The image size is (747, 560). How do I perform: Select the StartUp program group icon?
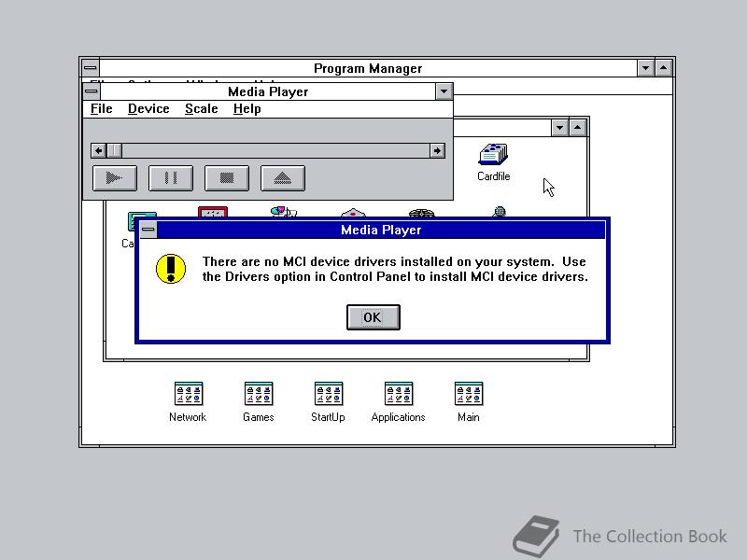tap(329, 402)
